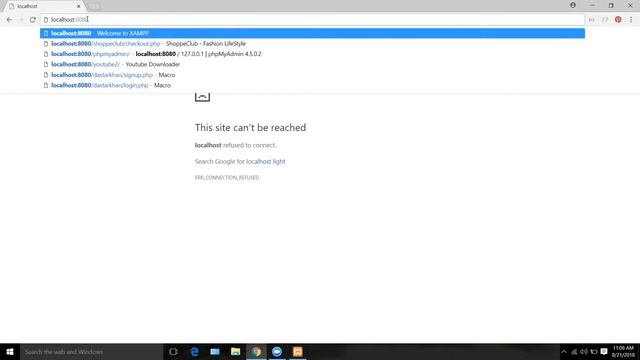640x360 pixels.
Task: Pick the dastarkhan/login.php suggestion
Action: [x=312, y=85]
